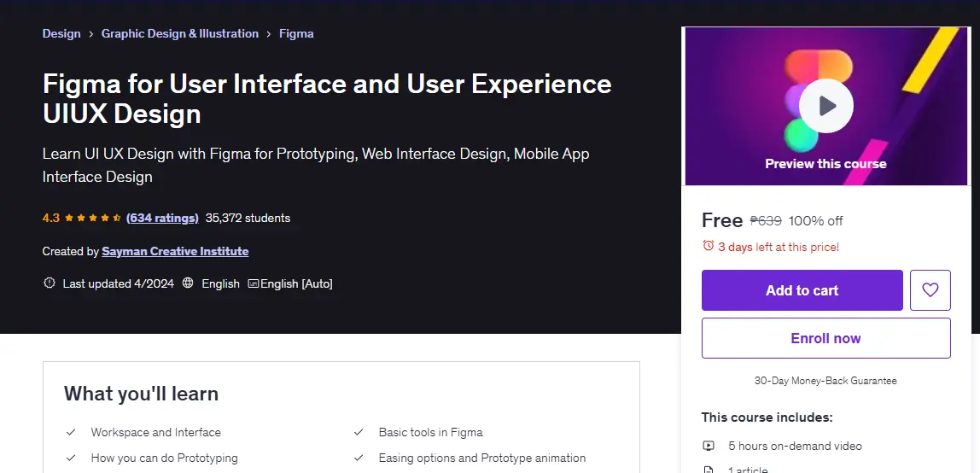This screenshot has height=473, width=980.
Task: Click the closed captions icon
Action: pyautogui.click(x=254, y=283)
